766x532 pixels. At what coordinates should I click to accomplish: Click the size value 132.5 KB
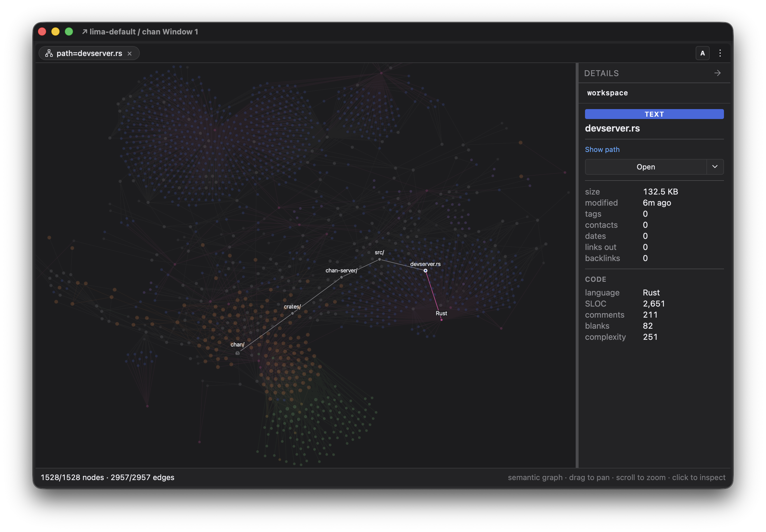pos(660,192)
